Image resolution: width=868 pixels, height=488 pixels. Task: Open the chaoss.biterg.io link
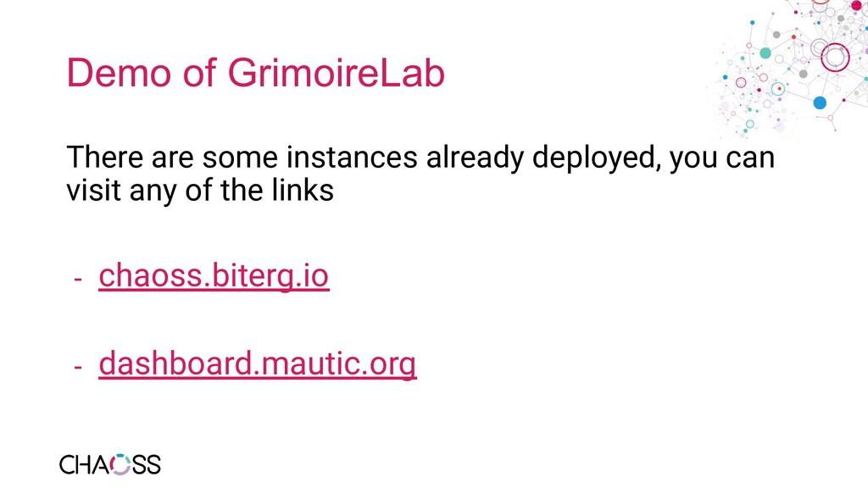coord(214,275)
